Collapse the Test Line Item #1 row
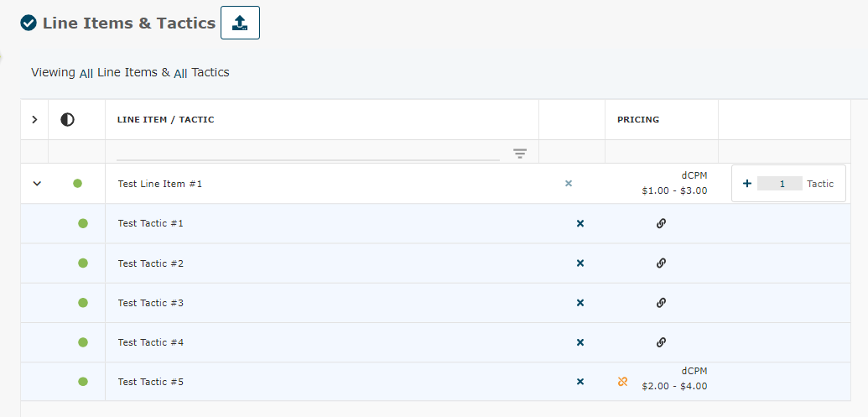This screenshot has height=417, width=868. pyautogui.click(x=36, y=183)
